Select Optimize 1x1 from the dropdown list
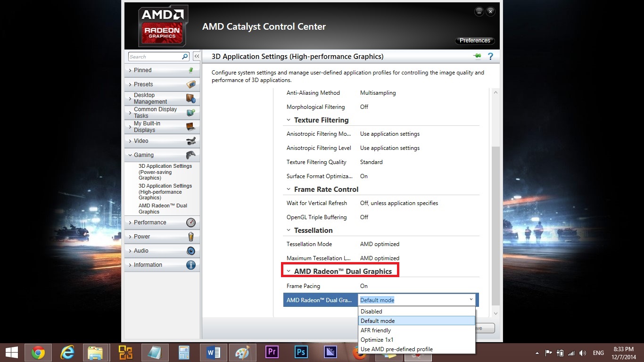This screenshot has width=644, height=362. (417, 340)
